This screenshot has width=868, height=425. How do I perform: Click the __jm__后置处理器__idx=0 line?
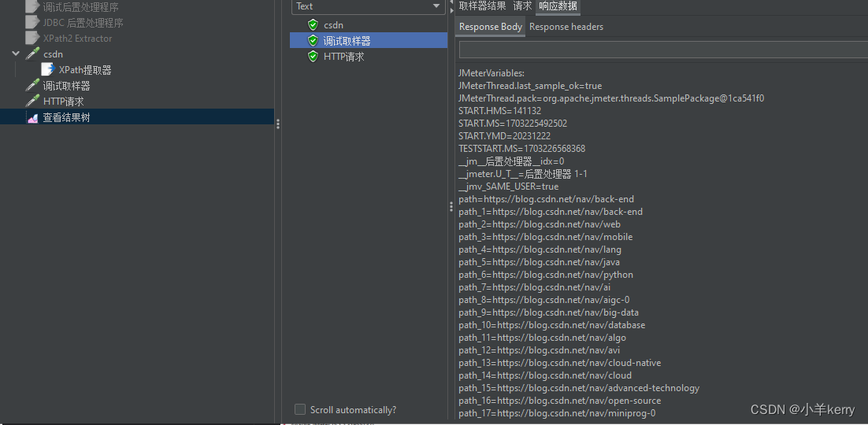[511, 161]
